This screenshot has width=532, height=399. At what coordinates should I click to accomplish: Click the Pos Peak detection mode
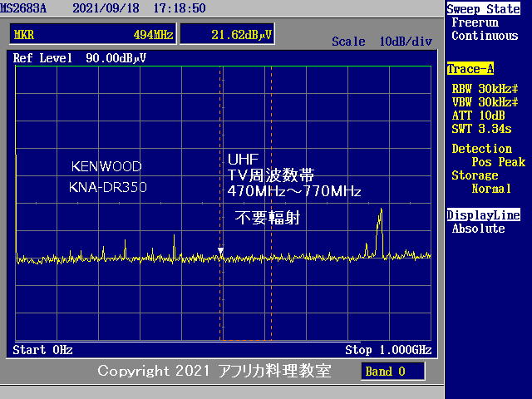[499, 162]
